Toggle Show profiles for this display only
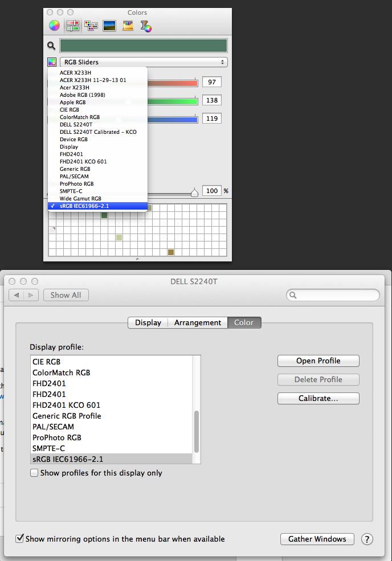The image size is (392, 561). tap(34, 473)
